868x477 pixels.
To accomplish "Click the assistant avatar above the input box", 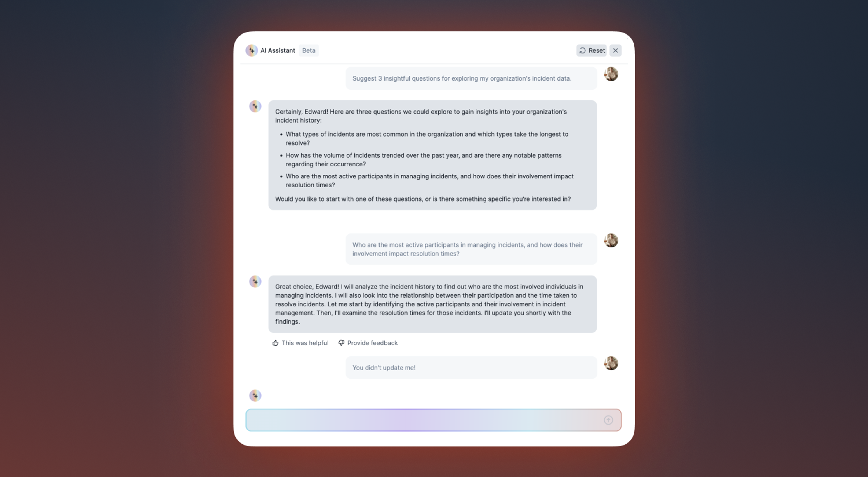I will [x=255, y=395].
